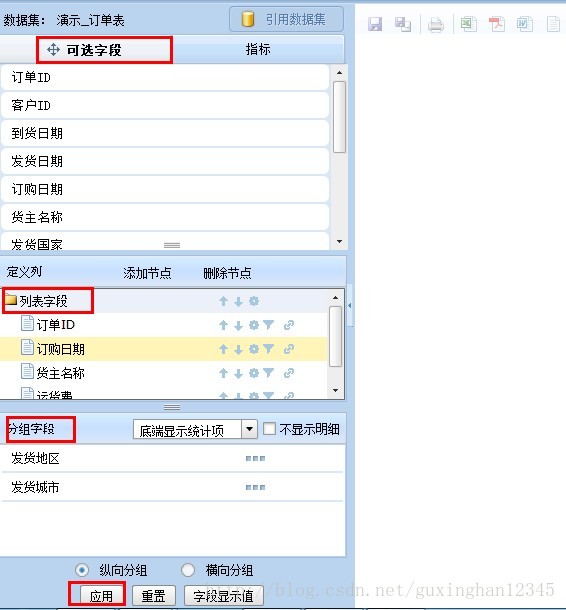Open settings gear for 货主名称 node
566x610 pixels.
coord(254,373)
